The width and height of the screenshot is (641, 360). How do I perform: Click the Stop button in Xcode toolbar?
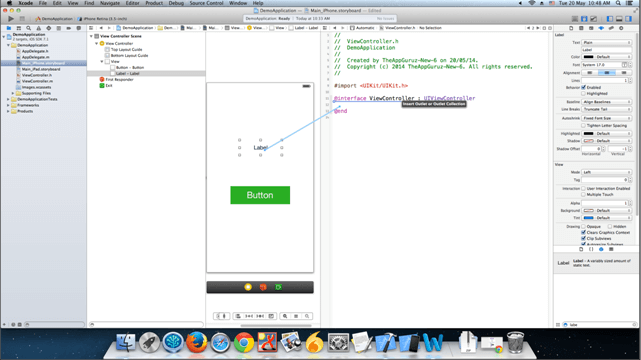22,19
